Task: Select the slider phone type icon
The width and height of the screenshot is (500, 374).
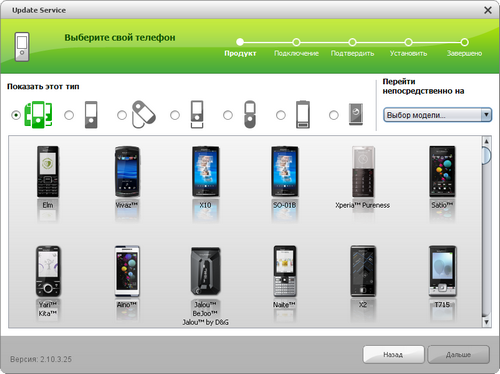Action: coord(197,114)
